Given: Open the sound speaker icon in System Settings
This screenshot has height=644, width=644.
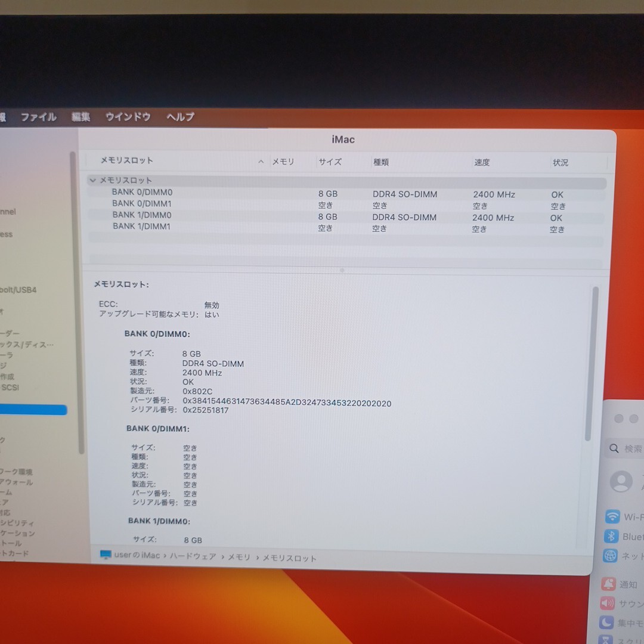Looking at the screenshot, I should click(608, 603).
